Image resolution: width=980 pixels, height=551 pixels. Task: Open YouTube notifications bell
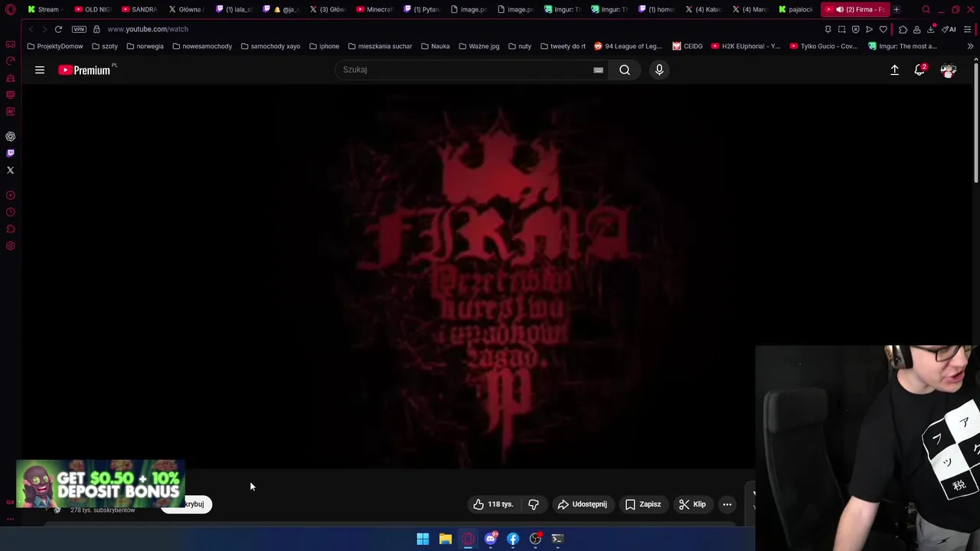(920, 70)
